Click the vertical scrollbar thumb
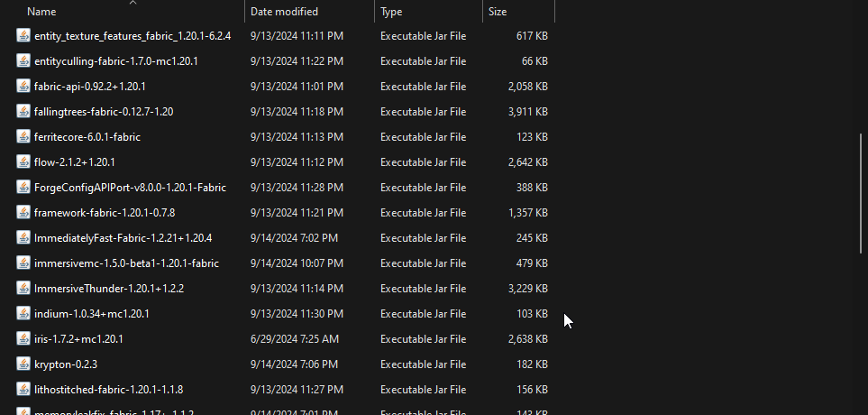The image size is (868, 415). [x=861, y=194]
